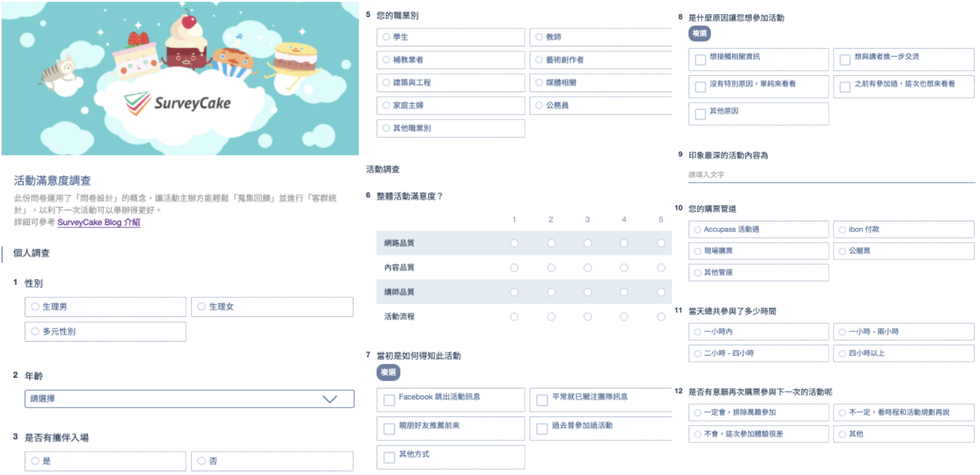Choose 多元性別 radio option
The width and height of the screenshot is (980, 475).
[x=35, y=331]
